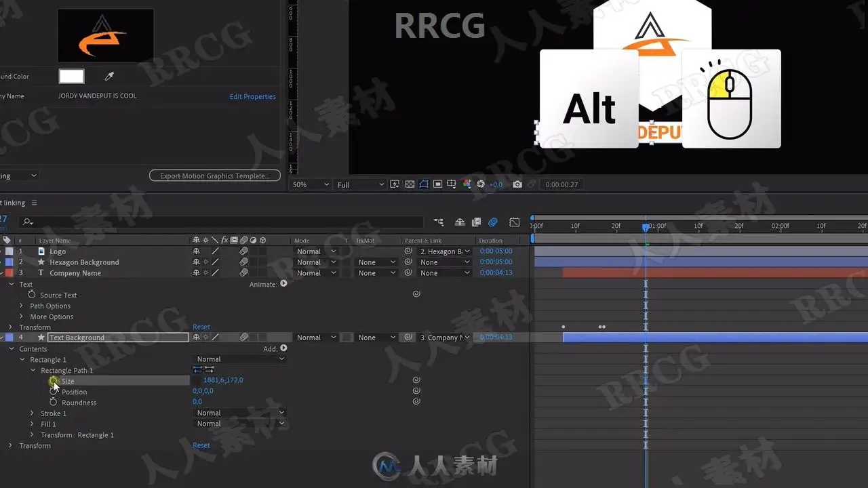
Task: Open the 50% magnification dropdown
Action: tap(311, 184)
